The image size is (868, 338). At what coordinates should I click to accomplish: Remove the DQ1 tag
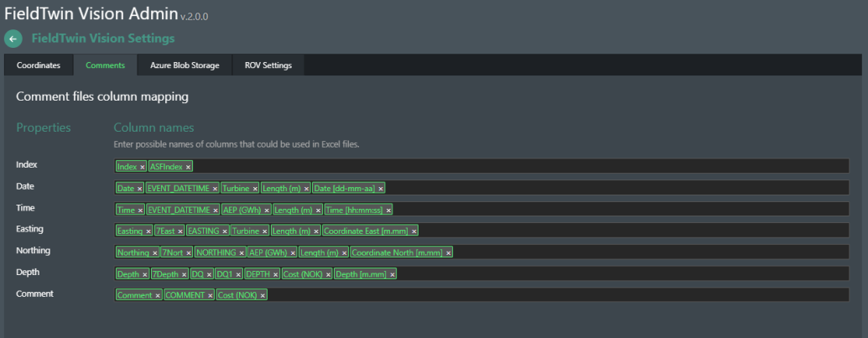pyautogui.click(x=238, y=274)
